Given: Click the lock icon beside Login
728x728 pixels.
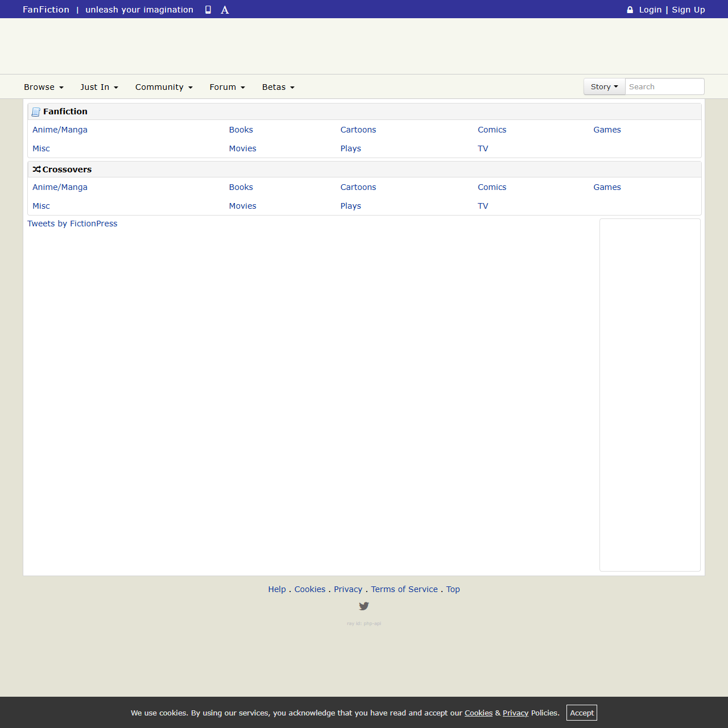Looking at the screenshot, I should 630,10.
